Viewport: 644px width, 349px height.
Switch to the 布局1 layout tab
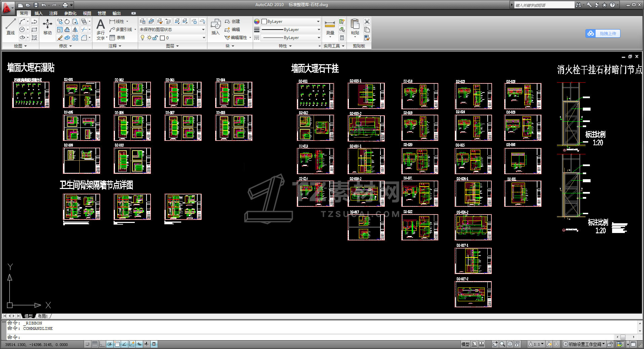(x=43, y=316)
